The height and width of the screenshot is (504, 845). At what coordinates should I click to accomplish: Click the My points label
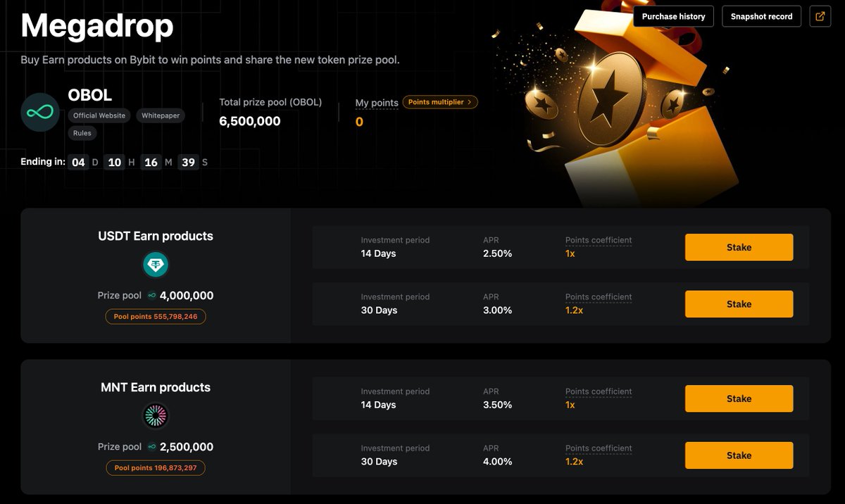[x=377, y=103]
